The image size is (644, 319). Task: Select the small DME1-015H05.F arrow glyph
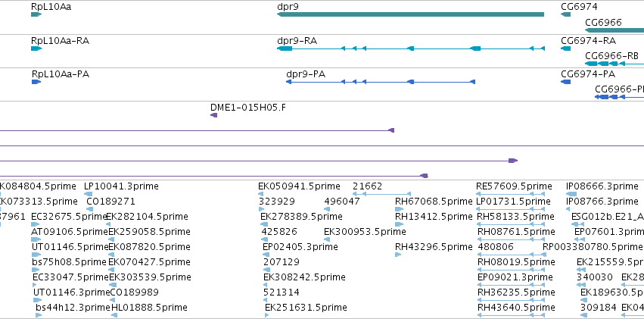pos(213,115)
